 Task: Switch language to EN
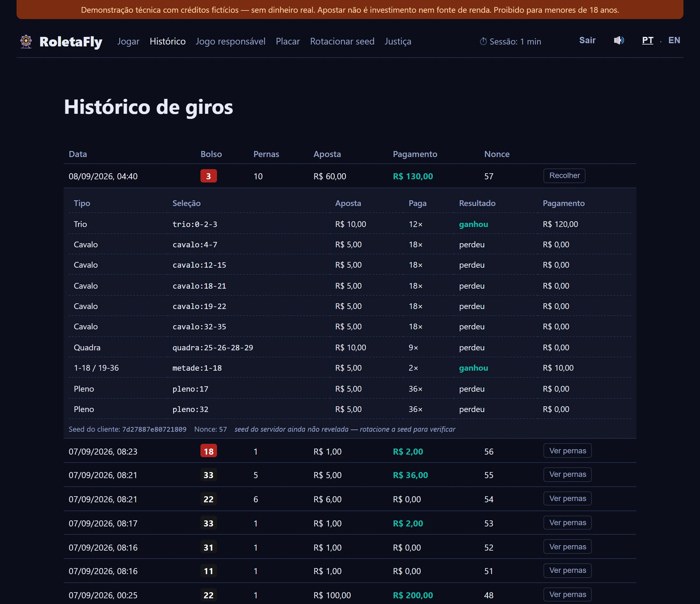point(674,40)
